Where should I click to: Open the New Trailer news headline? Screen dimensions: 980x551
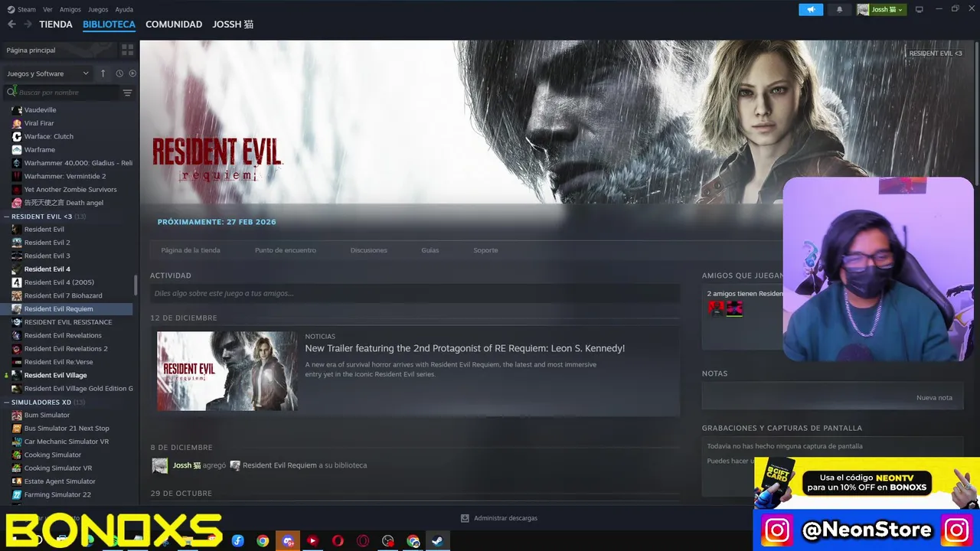465,348
